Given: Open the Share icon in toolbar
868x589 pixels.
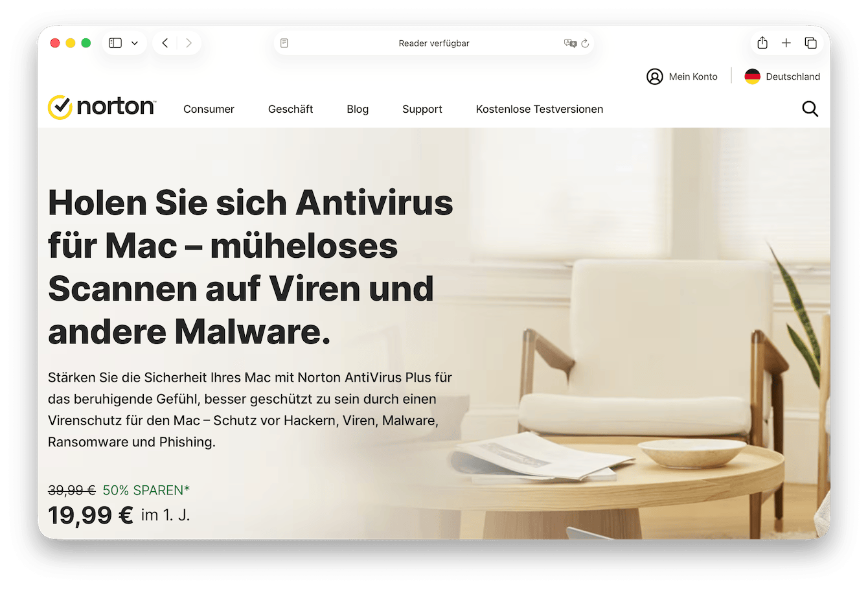Looking at the screenshot, I should (762, 43).
